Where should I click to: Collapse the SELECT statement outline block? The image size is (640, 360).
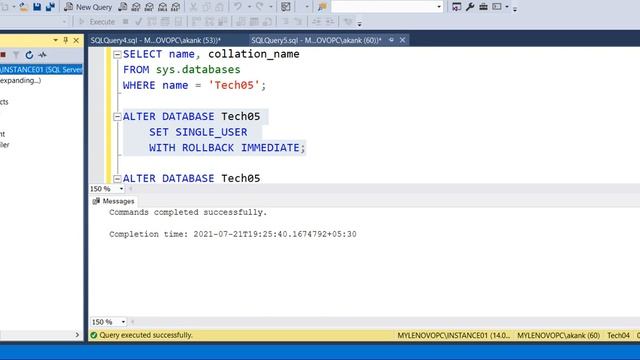(117, 54)
